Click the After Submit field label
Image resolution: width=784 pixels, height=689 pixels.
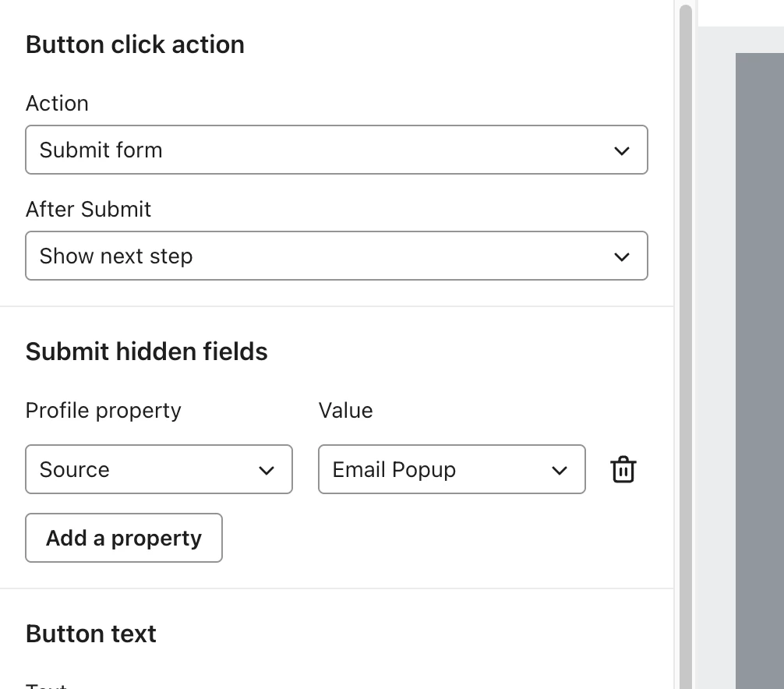[88, 209]
